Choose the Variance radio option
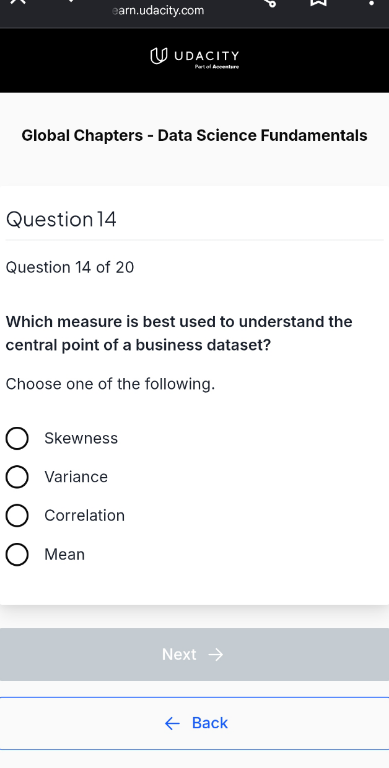Viewport: 389px width, 768px height. coord(17,477)
